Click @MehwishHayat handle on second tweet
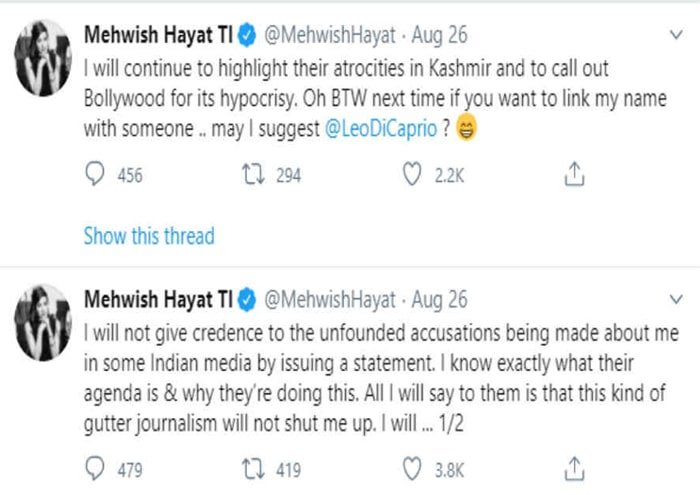The height and width of the screenshot is (495, 700). [328, 299]
